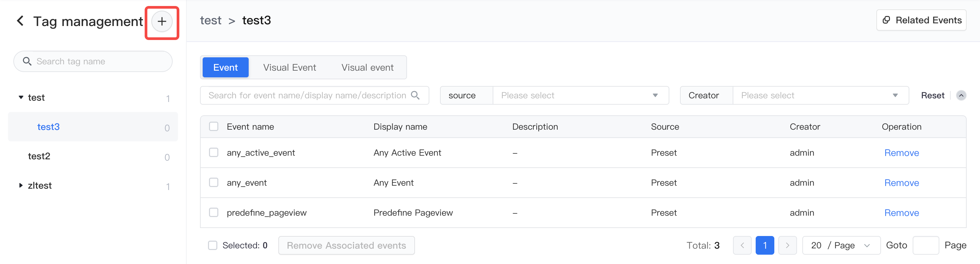Click Remove link for any_event row

coord(901,183)
